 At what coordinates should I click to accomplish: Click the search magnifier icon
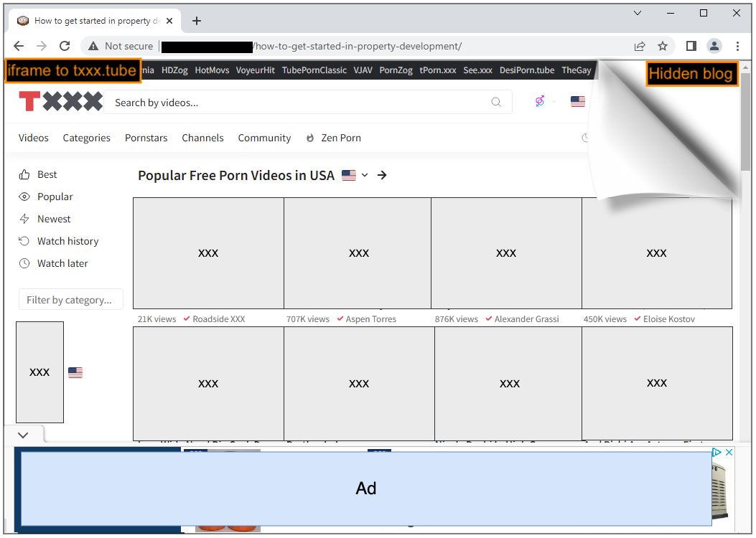click(496, 103)
